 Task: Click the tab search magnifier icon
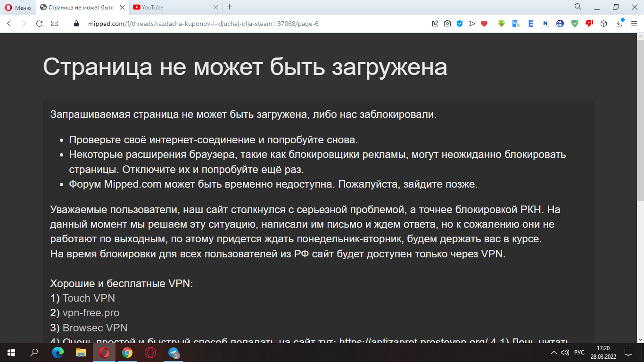(x=578, y=7)
